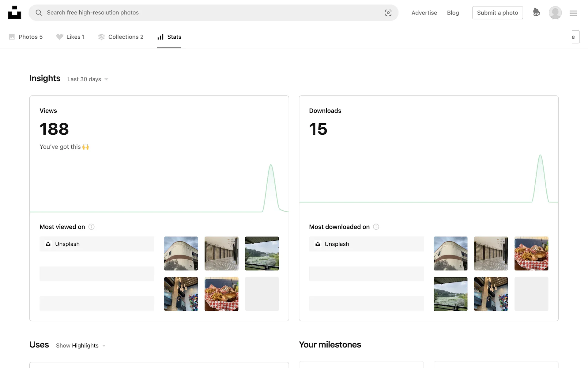Screen dimensions: 588x368
Task: Switch to the Photos 5 tab
Action: pyautogui.click(x=26, y=37)
